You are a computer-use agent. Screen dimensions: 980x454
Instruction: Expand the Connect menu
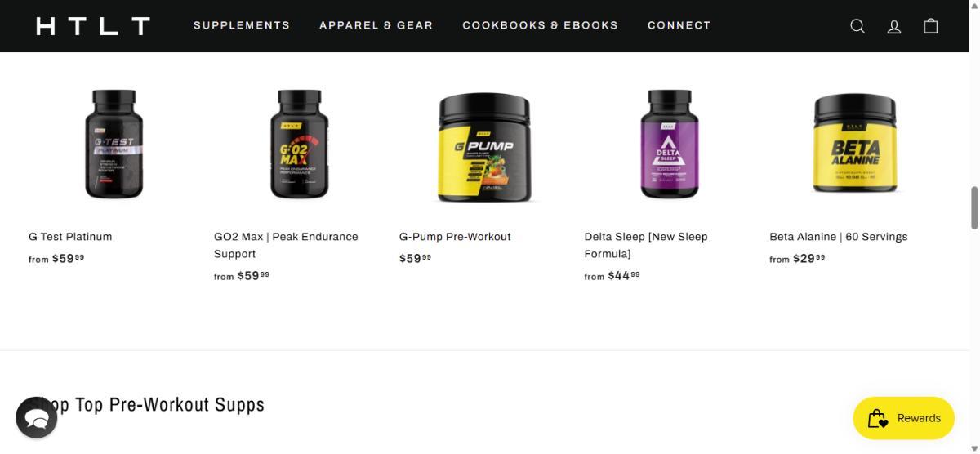click(679, 25)
